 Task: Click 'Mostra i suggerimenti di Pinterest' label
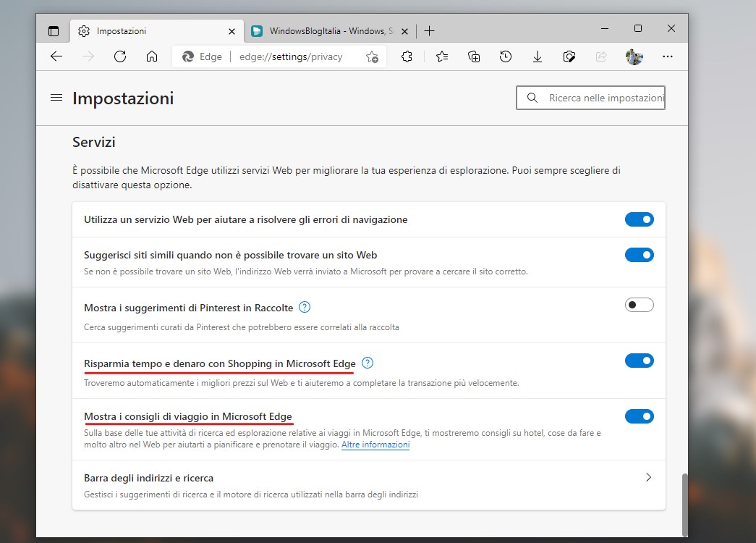[189, 308]
